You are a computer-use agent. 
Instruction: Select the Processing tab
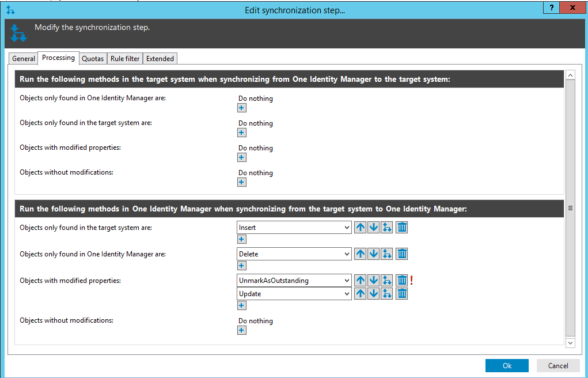tap(58, 58)
